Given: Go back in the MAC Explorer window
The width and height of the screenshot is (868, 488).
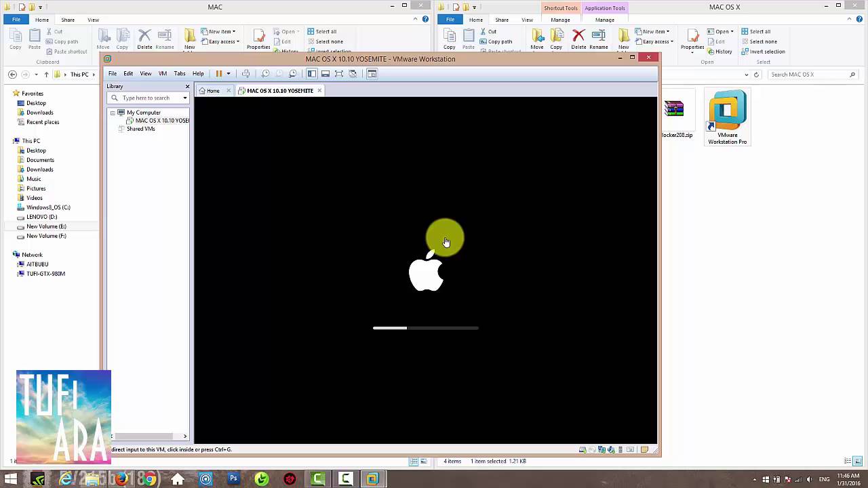Looking at the screenshot, I should (x=12, y=75).
